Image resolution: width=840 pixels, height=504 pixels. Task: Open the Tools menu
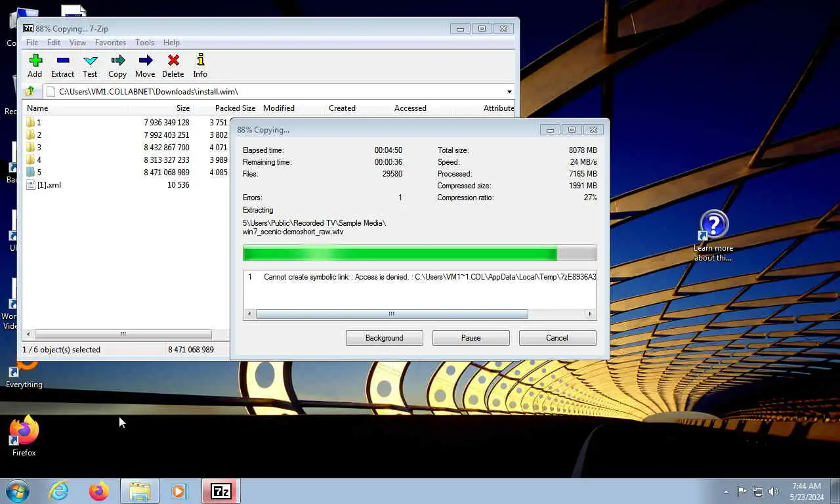point(144,43)
